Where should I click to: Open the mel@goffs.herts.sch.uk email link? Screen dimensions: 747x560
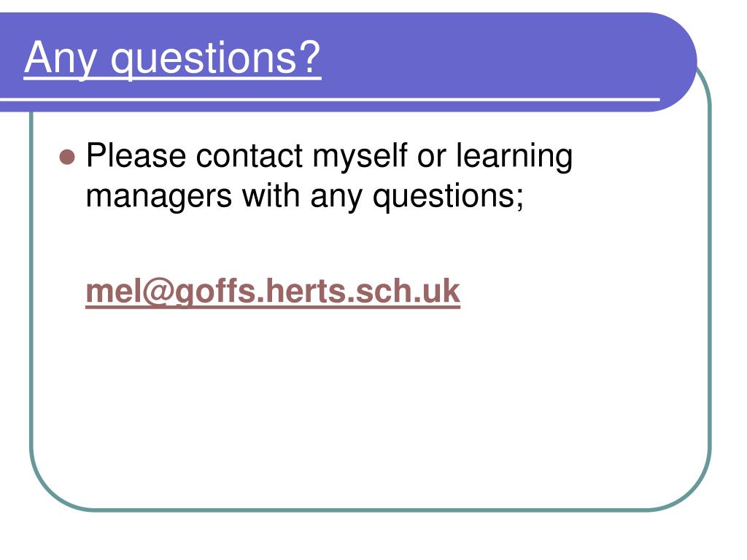click(273, 292)
